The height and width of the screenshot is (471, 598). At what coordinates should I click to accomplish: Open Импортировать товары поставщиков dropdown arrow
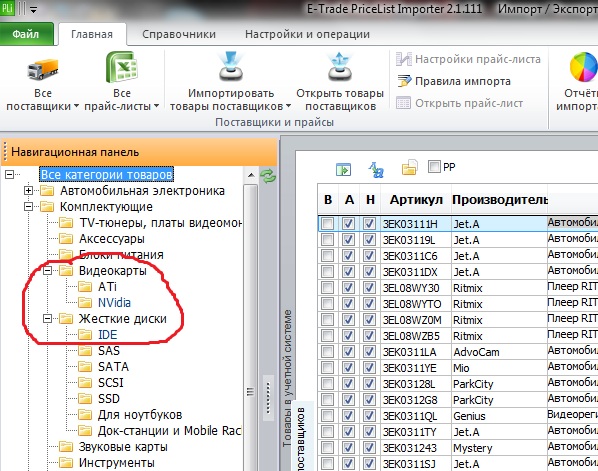coord(288,106)
